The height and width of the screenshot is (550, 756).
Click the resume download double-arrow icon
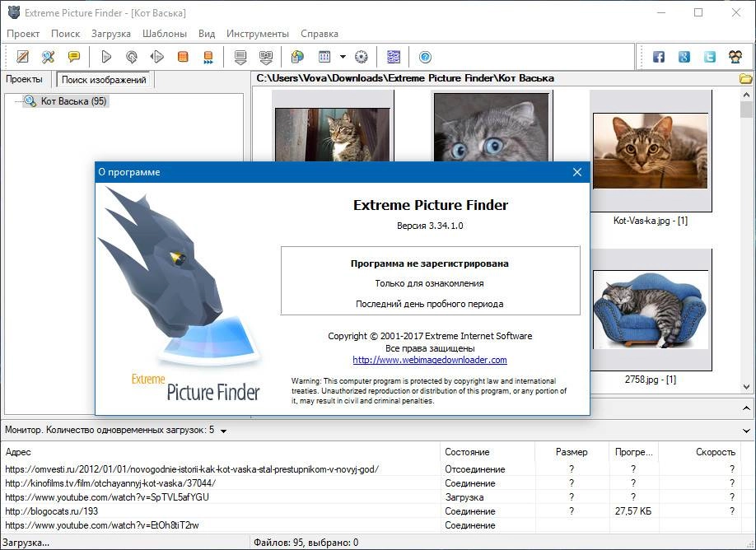pos(157,57)
